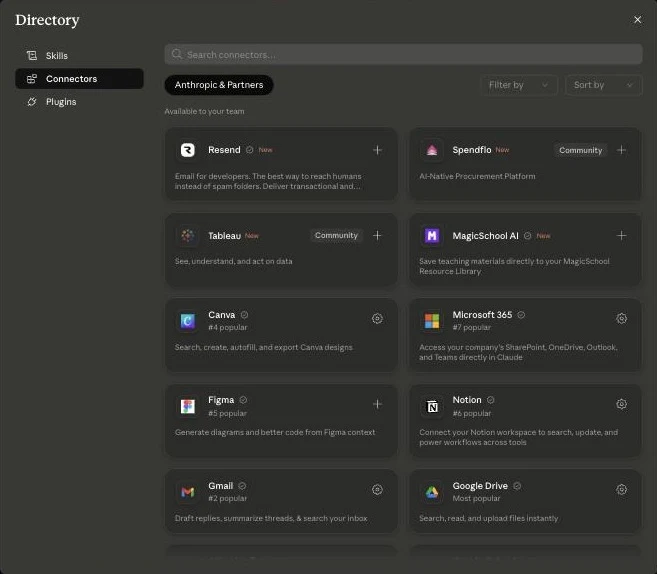Open the MagicSchool AI connector title

tap(486, 236)
